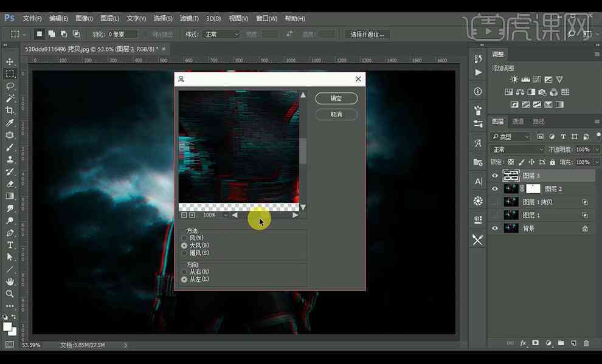Click the background color swatch
This screenshot has width=602, height=364.
click(12, 331)
